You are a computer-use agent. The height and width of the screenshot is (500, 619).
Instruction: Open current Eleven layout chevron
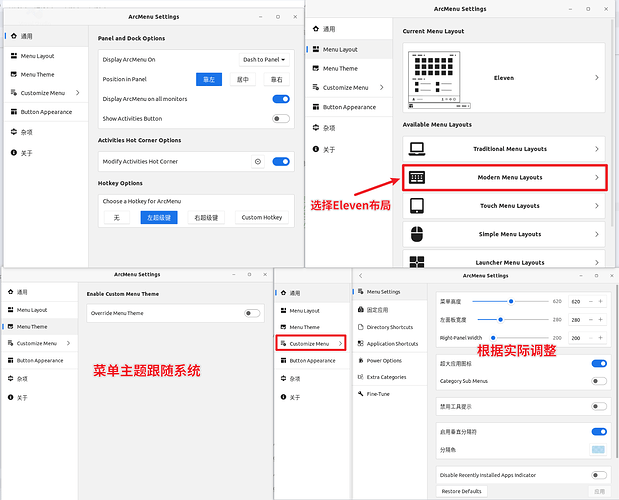click(597, 77)
